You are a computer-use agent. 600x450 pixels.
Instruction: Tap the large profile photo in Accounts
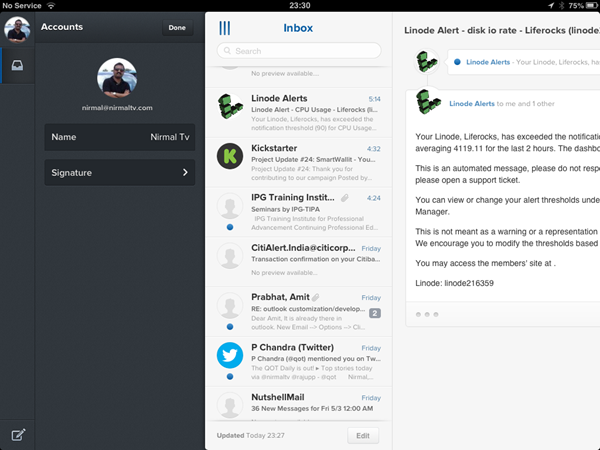tap(117, 78)
